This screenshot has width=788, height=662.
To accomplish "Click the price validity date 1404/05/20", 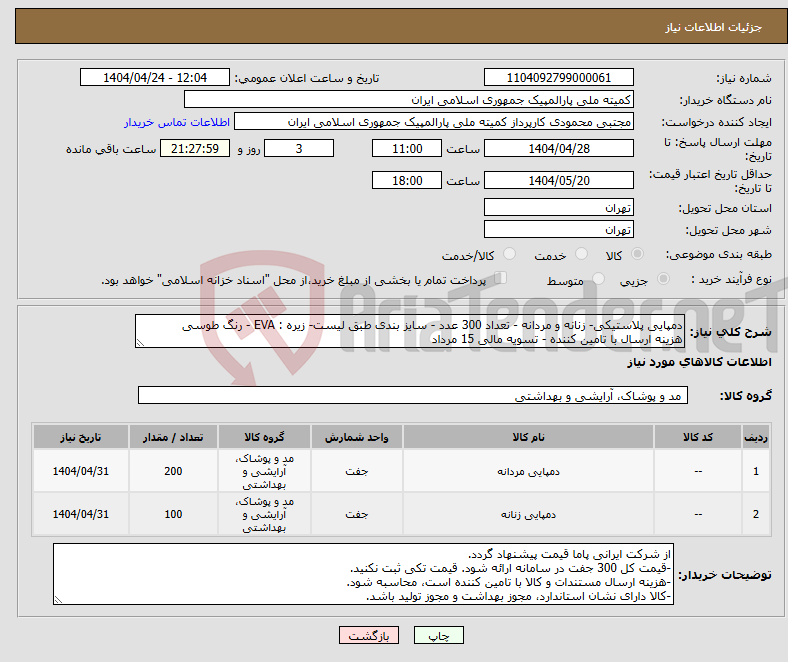I will coord(558,180).
